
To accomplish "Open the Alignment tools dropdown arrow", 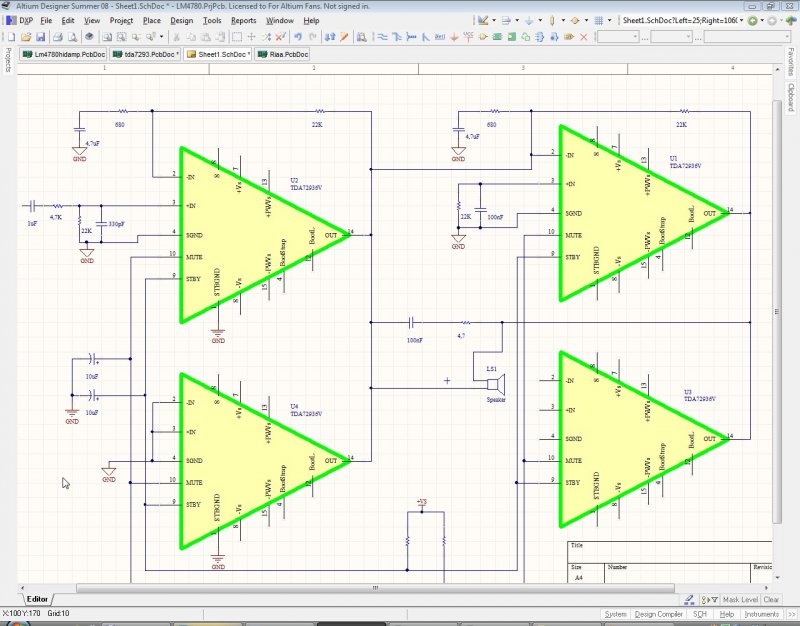I will tap(517, 20).
